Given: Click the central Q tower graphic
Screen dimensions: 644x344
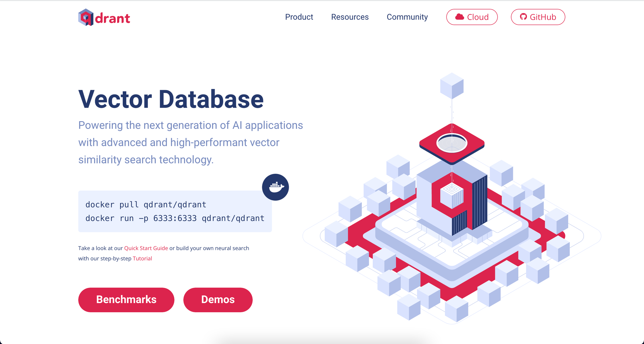Looking at the screenshot, I should [x=452, y=200].
